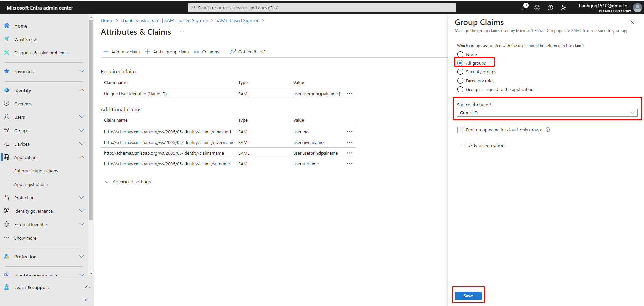Image resolution: width=644 pixels, height=306 pixels.
Task: Click the External Identities icon
Action: (7, 224)
